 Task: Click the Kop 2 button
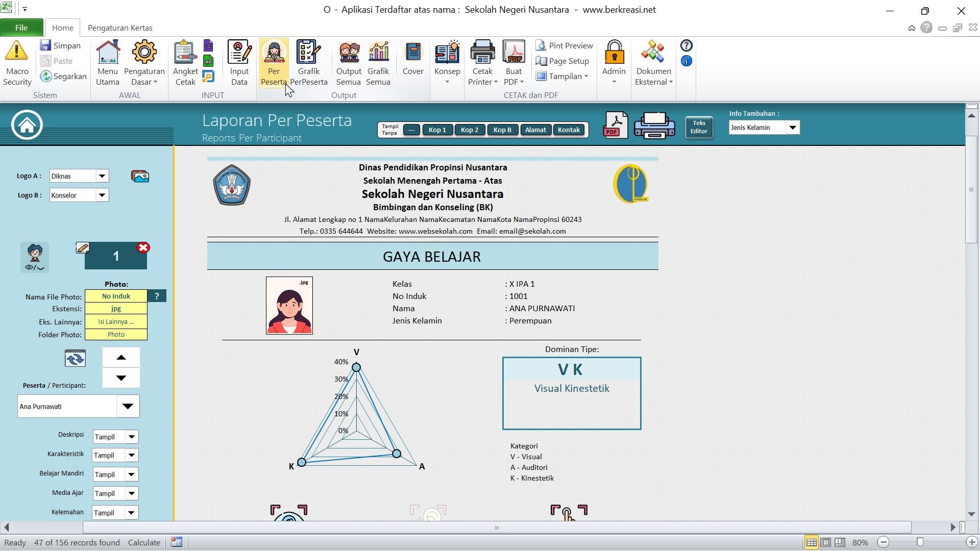coord(469,130)
